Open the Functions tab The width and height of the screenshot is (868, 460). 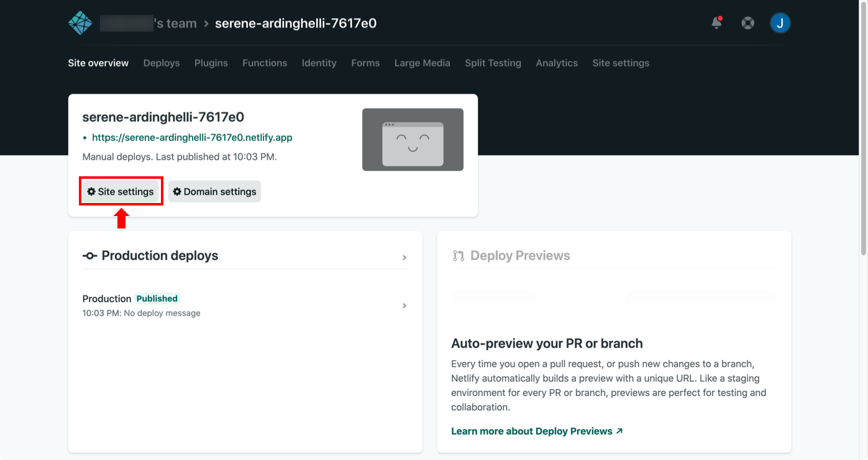pos(265,63)
